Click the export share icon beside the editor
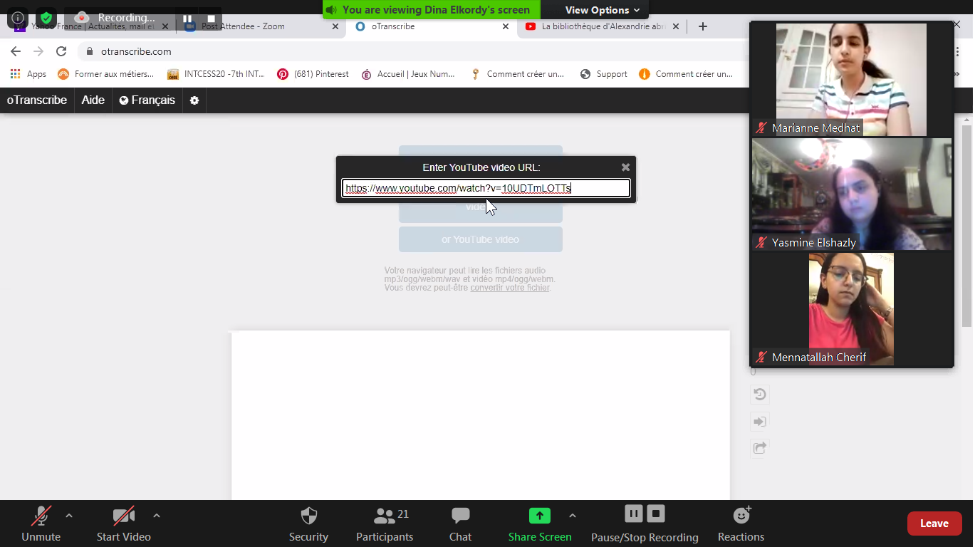The height and width of the screenshot is (547, 980). 759,448
